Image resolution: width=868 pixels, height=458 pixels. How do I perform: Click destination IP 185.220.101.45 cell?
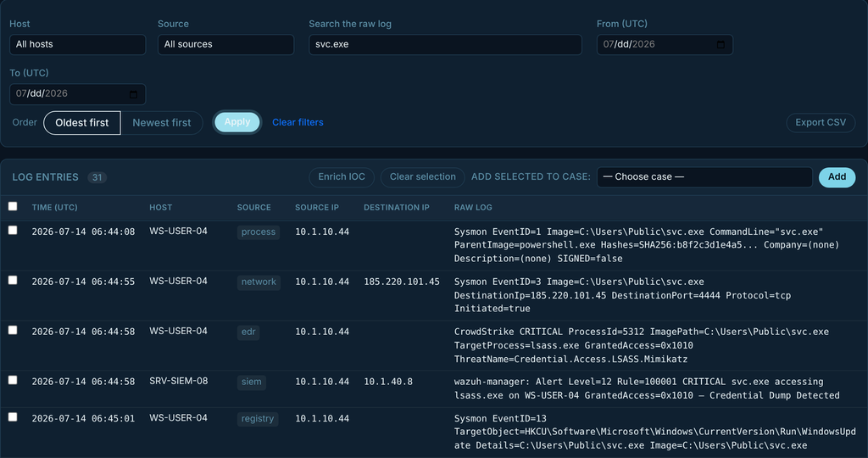click(402, 282)
